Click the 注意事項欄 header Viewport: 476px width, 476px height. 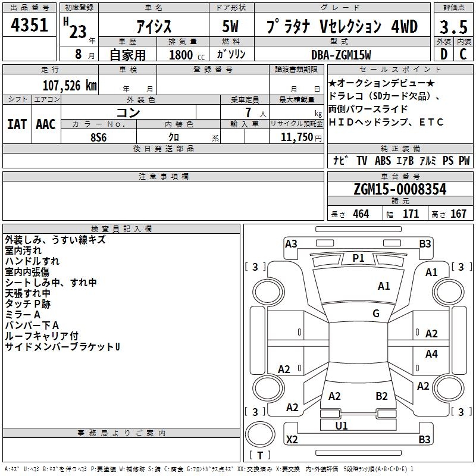click(163, 176)
